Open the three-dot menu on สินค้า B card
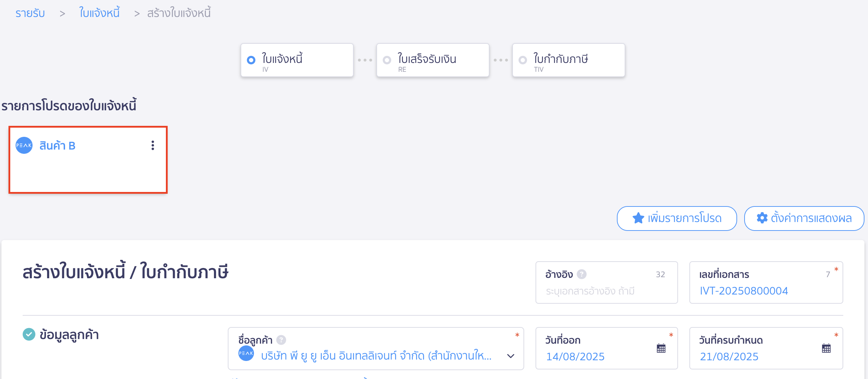The image size is (868, 379). (x=153, y=145)
